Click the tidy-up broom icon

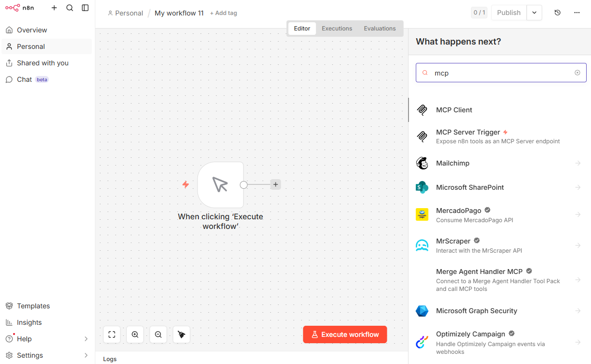coord(182,334)
